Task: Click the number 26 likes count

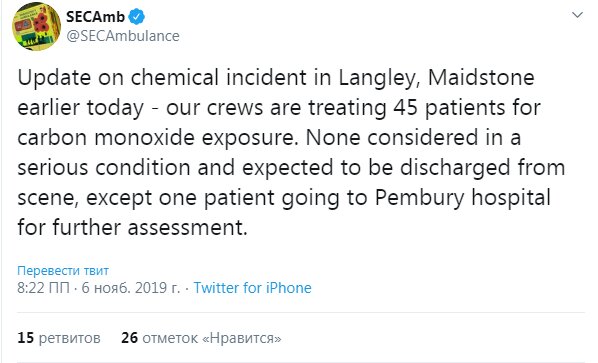Action: click(130, 338)
